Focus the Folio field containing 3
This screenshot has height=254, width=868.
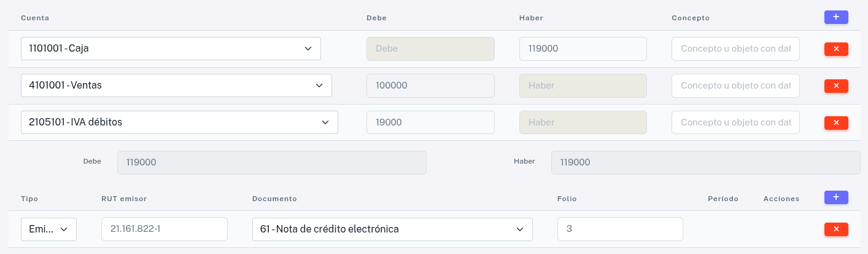[x=619, y=229]
